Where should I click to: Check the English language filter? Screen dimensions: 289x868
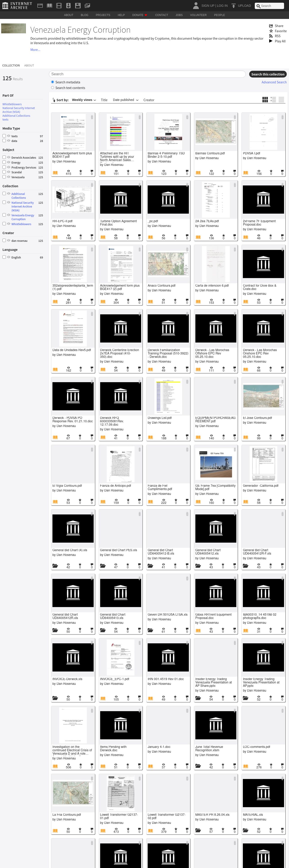[4, 257]
